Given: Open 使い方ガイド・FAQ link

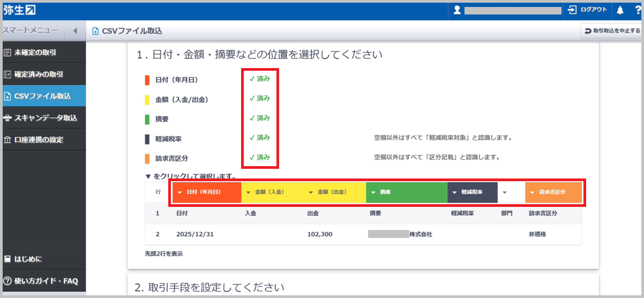Looking at the screenshot, I should (43, 281).
